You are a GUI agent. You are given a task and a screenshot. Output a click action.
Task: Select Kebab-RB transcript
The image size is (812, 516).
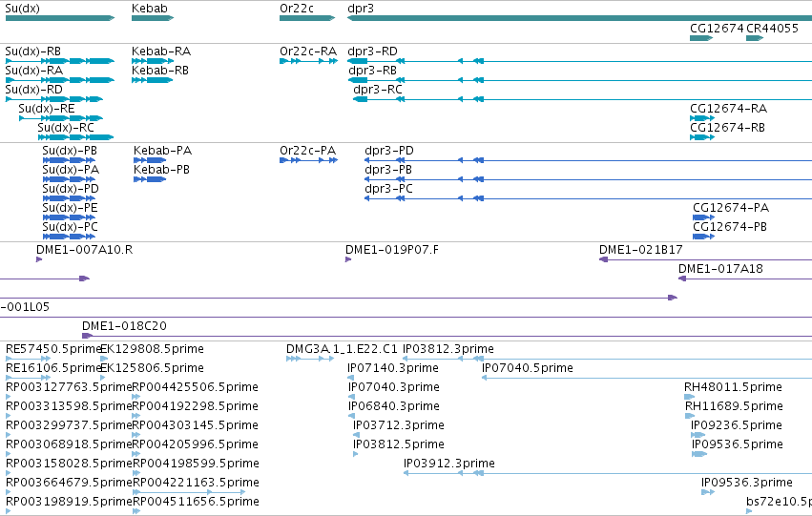tap(153, 80)
